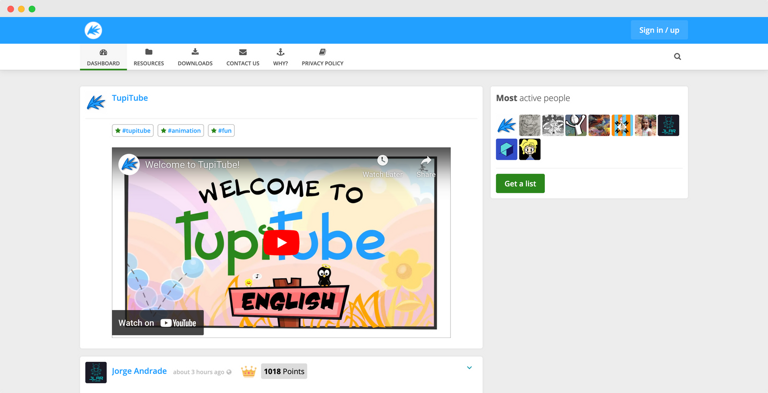
Task: Open the gray sketch avatar, second in active people
Action: tap(529, 125)
